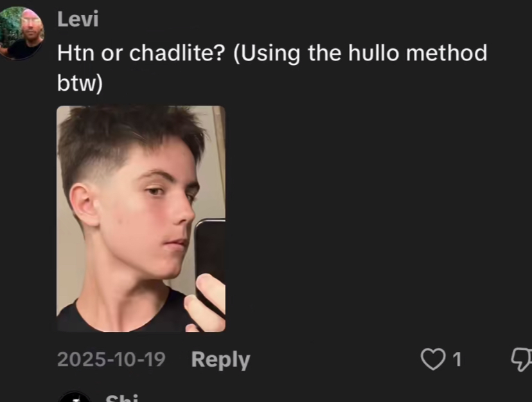Open the partially visible avatar below Levi's comment
Viewport: 532px width, 402px height.
click(x=75, y=397)
